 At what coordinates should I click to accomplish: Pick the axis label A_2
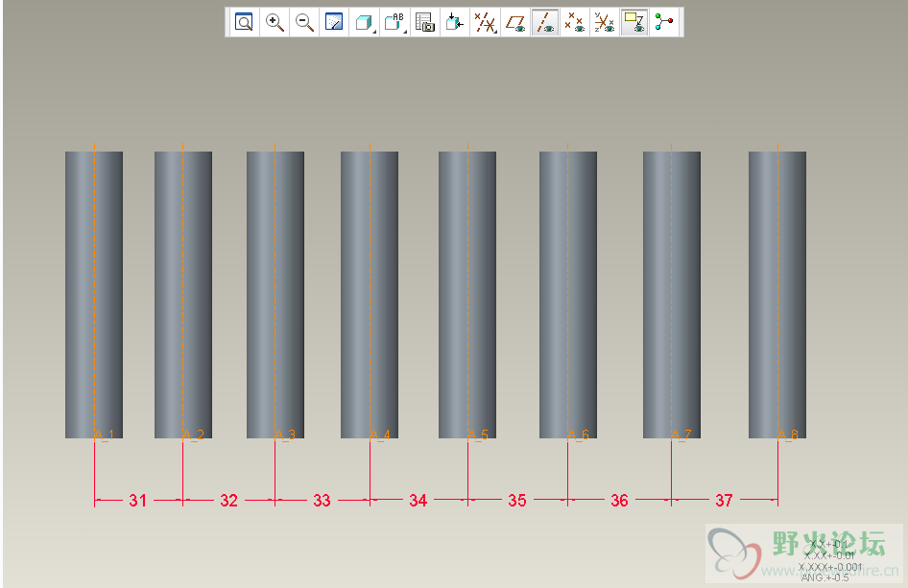(194, 435)
